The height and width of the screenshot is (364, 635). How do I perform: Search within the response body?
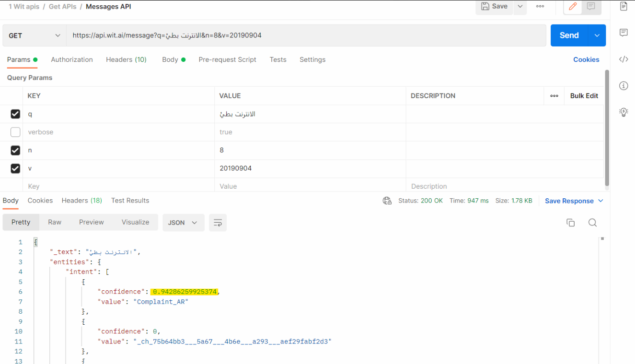(x=593, y=222)
